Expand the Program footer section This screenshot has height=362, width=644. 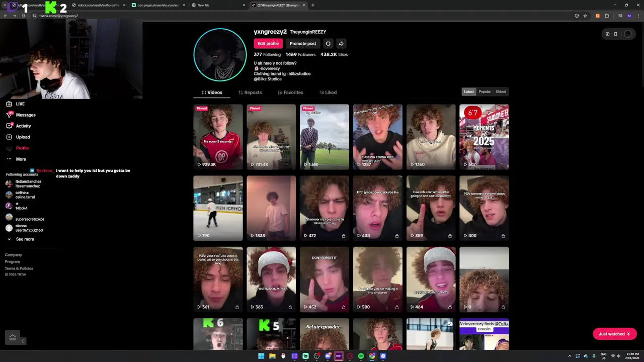tap(13, 261)
